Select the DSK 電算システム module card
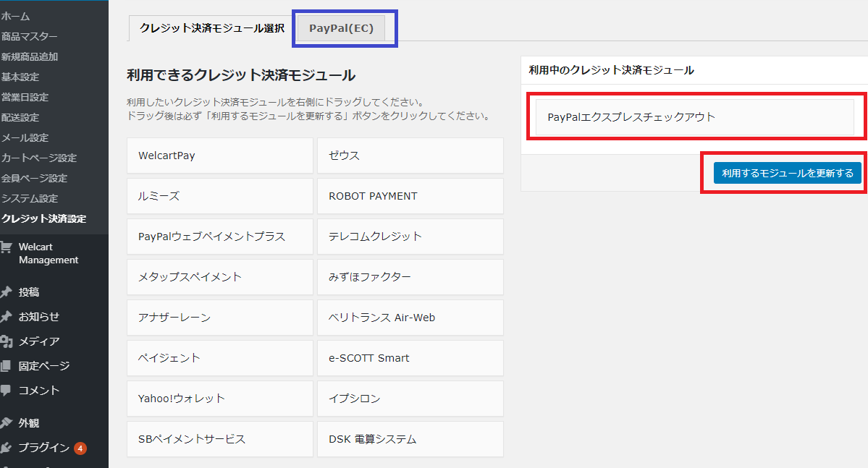Viewport: 868px width, 468px height. tap(410, 439)
